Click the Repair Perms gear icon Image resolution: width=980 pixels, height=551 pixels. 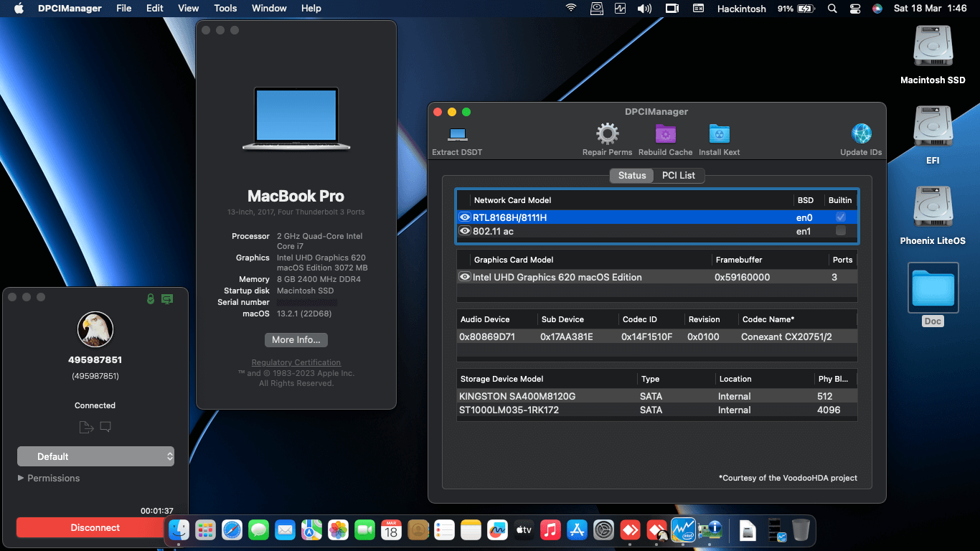[607, 134]
